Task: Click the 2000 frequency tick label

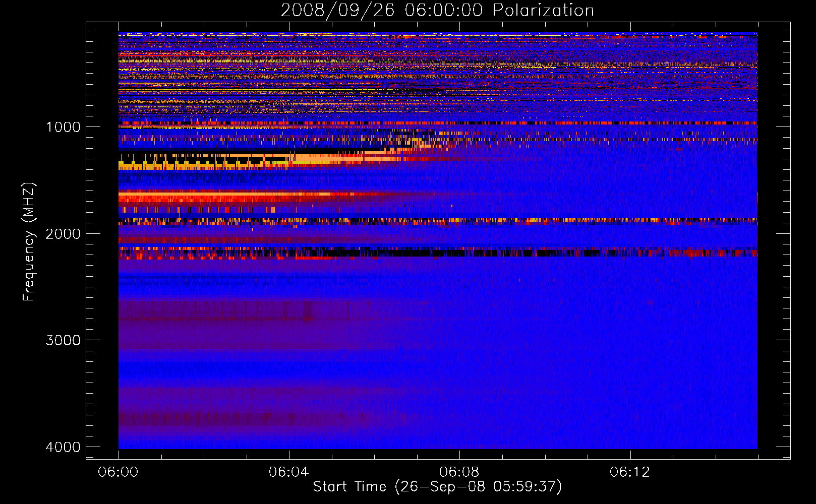Action: (x=63, y=234)
